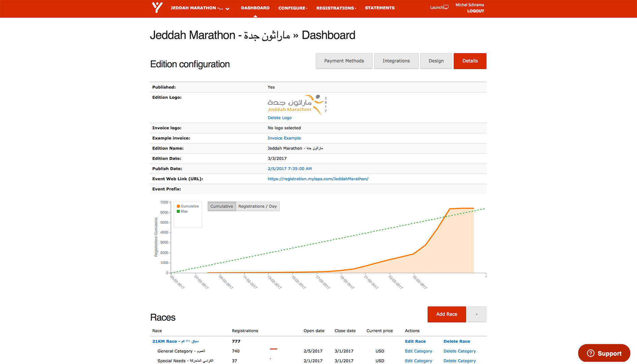This screenshot has width=637, height=364.
Task: Toggle the Cumulative orange legend swatch
Action: (x=178, y=206)
